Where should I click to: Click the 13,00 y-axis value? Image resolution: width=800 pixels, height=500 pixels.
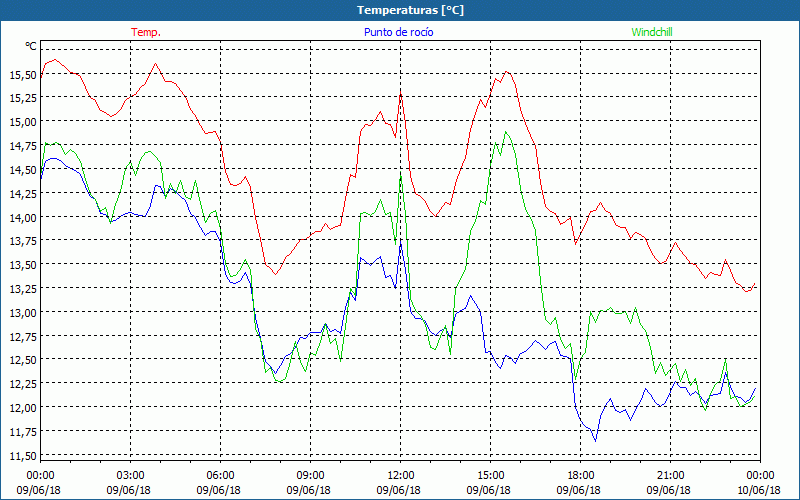pyautogui.click(x=23, y=312)
